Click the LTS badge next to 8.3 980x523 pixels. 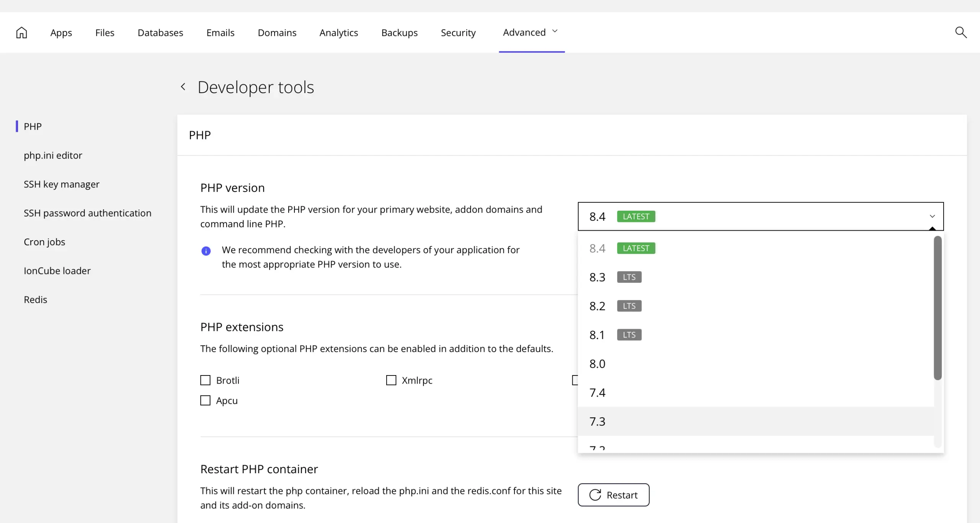(629, 277)
